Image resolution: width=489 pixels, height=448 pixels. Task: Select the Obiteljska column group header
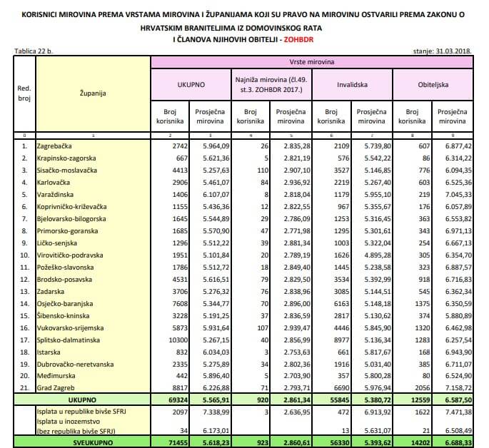click(433, 83)
